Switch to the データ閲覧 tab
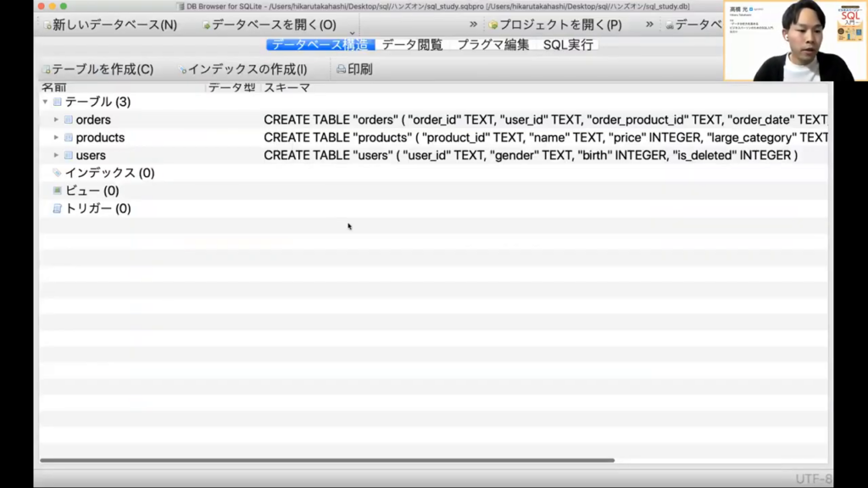The image size is (868, 488). (412, 45)
